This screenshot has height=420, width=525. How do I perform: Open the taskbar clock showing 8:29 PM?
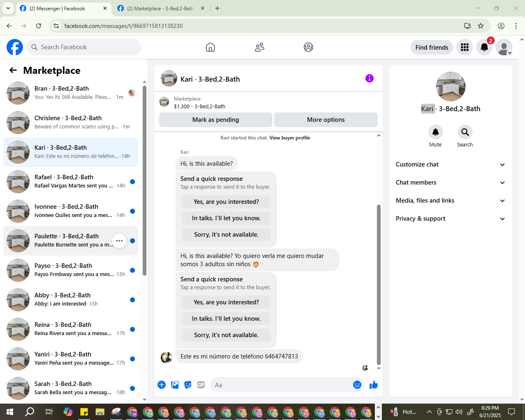coord(490,412)
